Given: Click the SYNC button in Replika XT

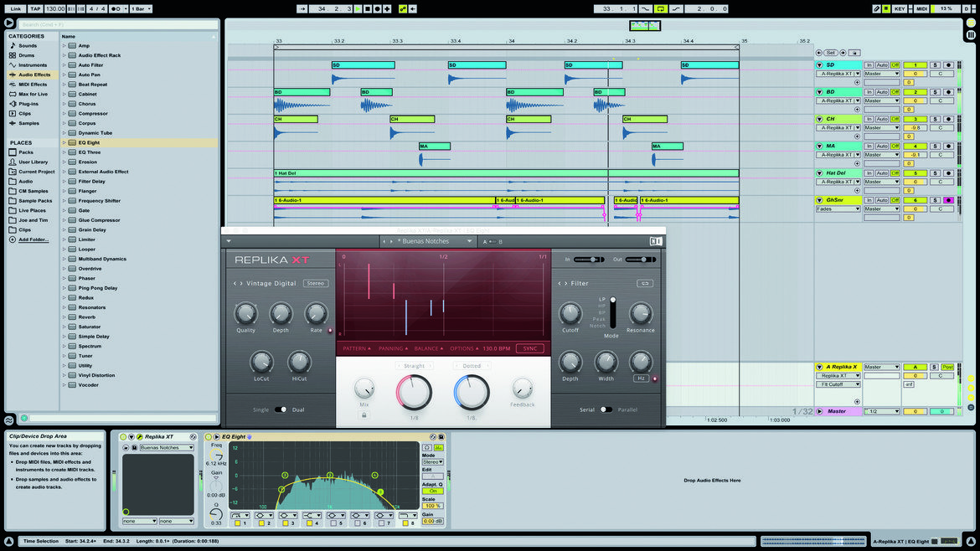Looking at the screenshot, I should pos(530,348).
